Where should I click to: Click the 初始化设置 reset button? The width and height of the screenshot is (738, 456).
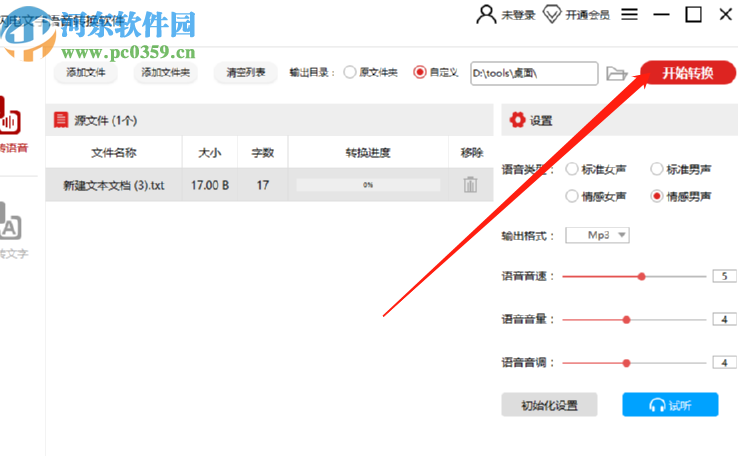point(549,405)
